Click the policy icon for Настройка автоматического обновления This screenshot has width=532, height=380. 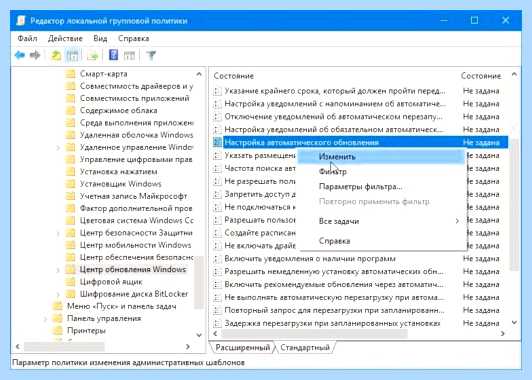pyautogui.click(x=217, y=142)
